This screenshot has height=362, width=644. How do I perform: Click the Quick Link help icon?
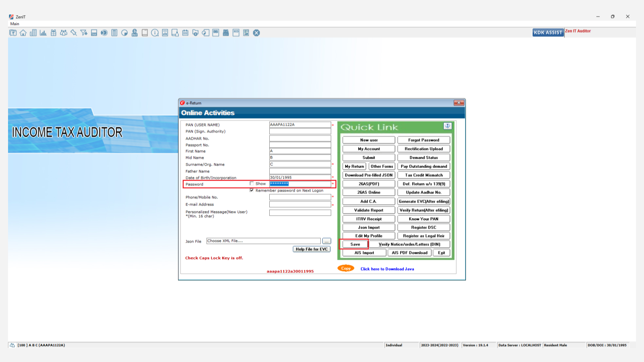point(447,126)
